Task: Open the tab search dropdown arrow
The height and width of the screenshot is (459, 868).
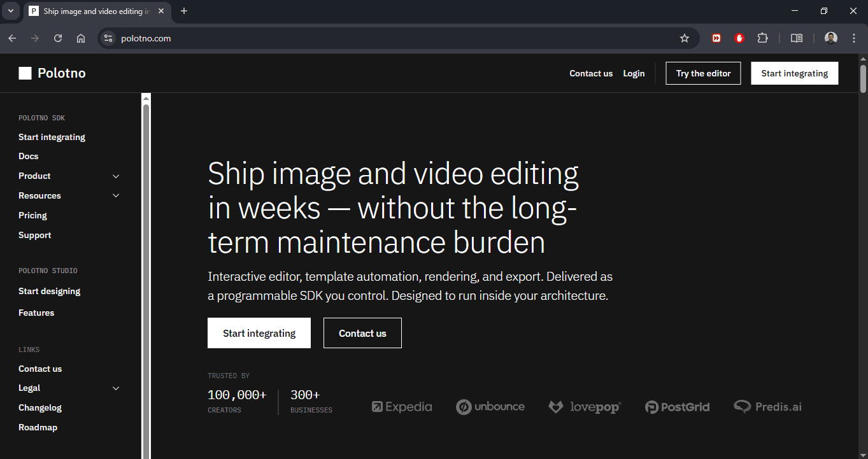Action: pyautogui.click(x=10, y=11)
